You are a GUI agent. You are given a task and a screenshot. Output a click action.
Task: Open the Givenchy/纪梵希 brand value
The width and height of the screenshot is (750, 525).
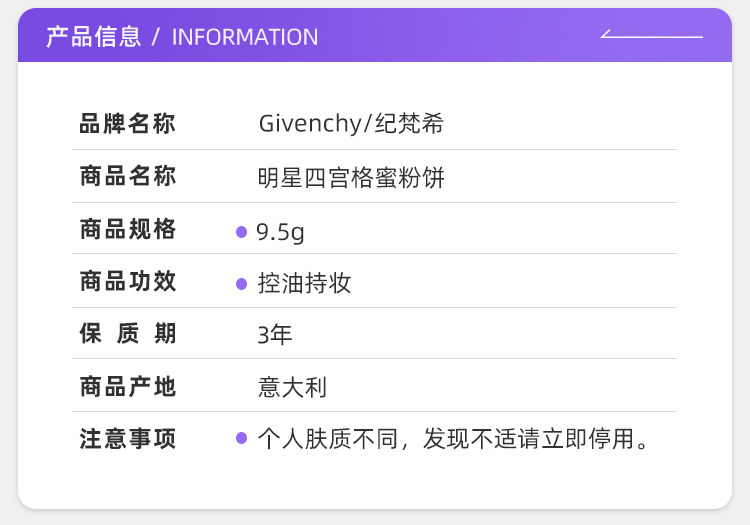[351, 124]
